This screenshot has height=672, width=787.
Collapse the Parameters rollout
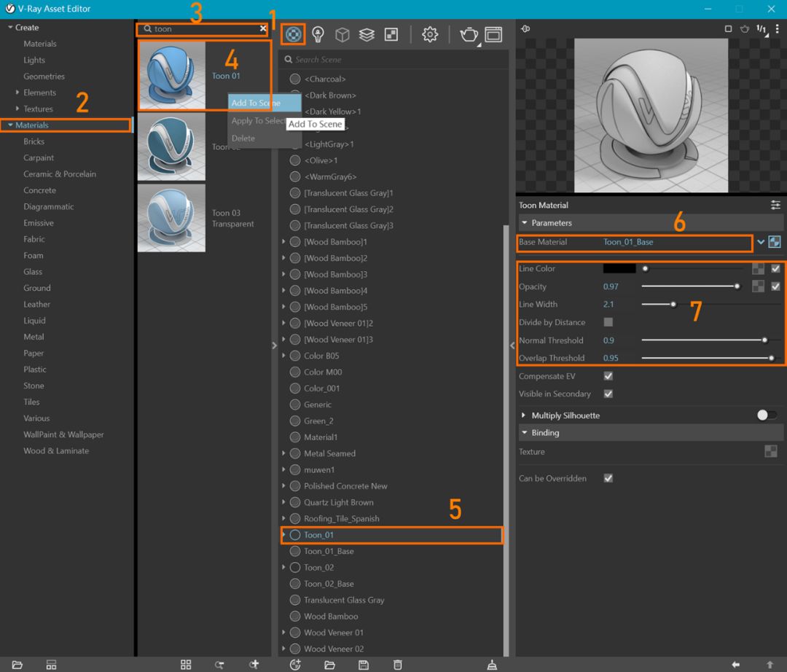(x=525, y=222)
